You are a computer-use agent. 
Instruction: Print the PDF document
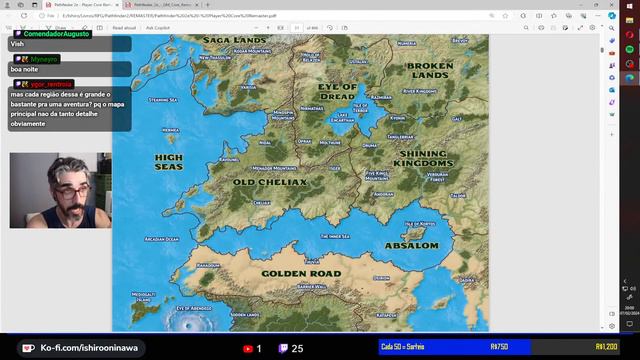pos(541,28)
